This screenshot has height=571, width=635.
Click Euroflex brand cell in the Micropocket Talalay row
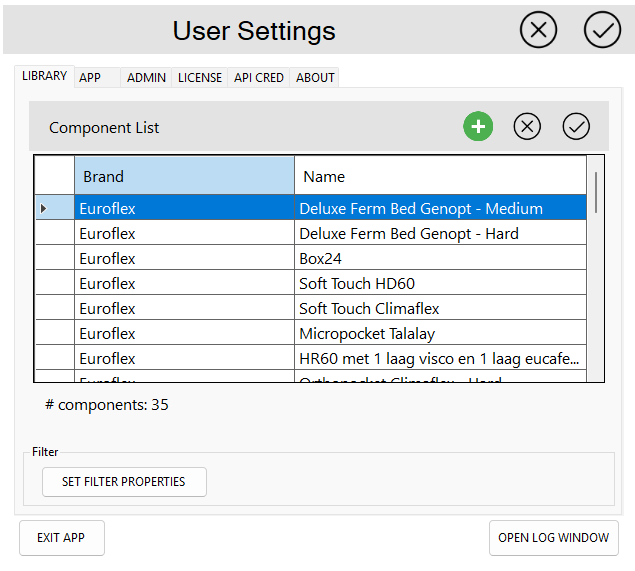click(184, 333)
